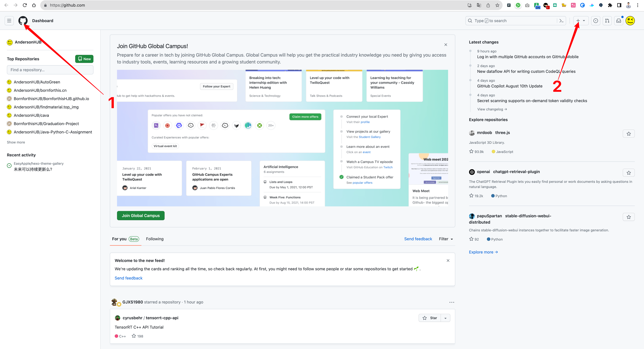
Task: Open the user avatar menu
Action: pyautogui.click(x=630, y=21)
